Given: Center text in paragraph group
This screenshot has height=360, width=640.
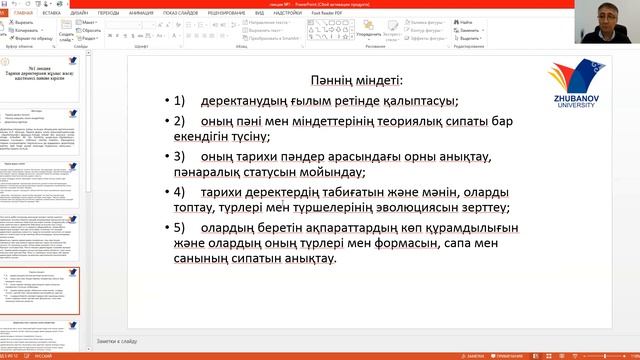Looking at the screenshot, I should coord(197,36).
